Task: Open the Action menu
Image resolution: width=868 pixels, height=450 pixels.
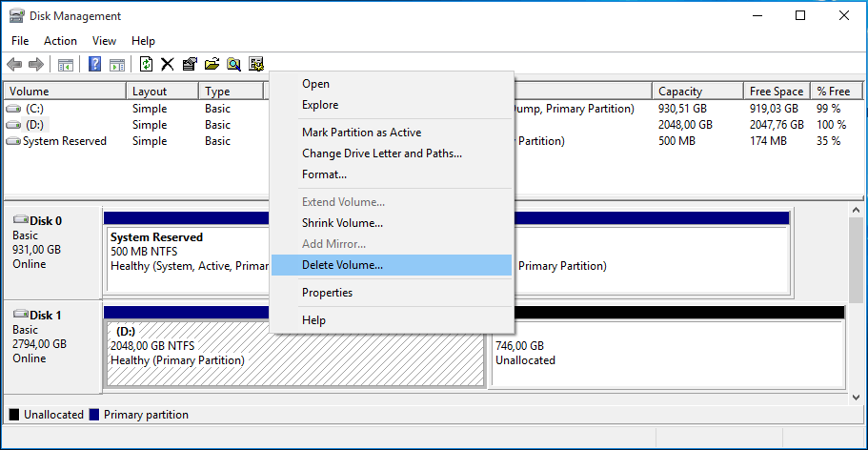Action: (x=60, y=41)
